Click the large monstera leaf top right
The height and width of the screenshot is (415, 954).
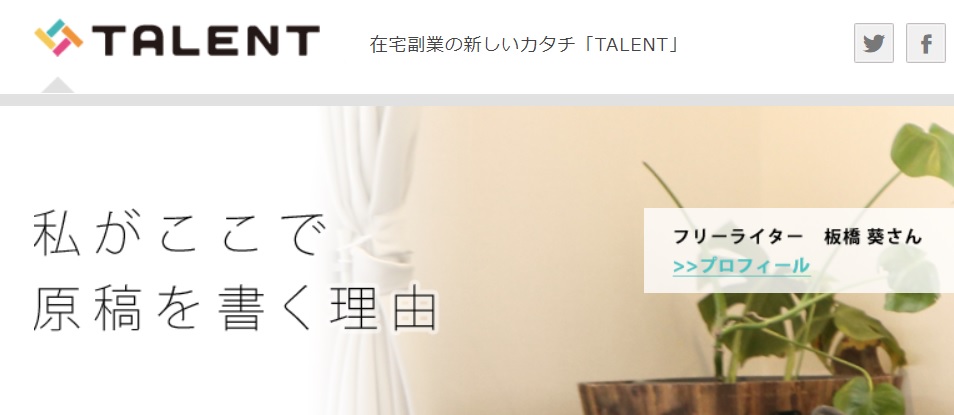(x=924, y=152)
